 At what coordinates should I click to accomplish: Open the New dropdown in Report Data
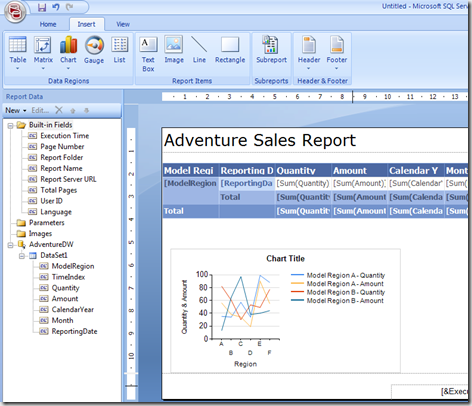click(16, 110)
